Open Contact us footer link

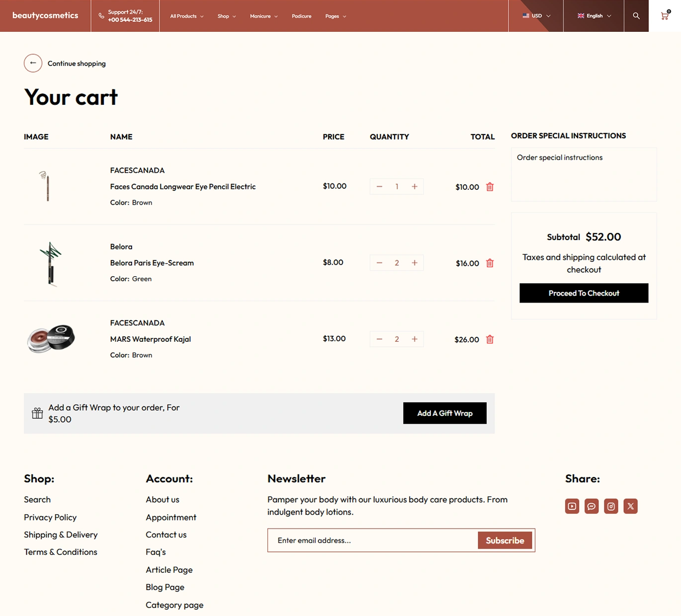166,535
